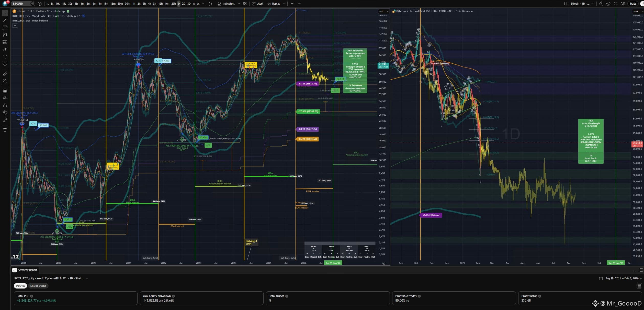644x310 pixels.
Task: Click the trash remove objects icon
Action: pos(5,130)
